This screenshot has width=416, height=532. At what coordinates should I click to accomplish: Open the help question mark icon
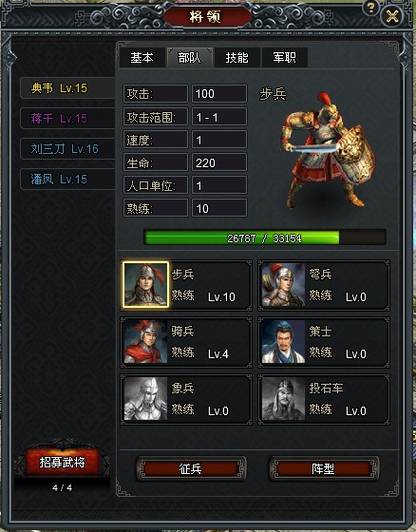click(x=370, y=8)
